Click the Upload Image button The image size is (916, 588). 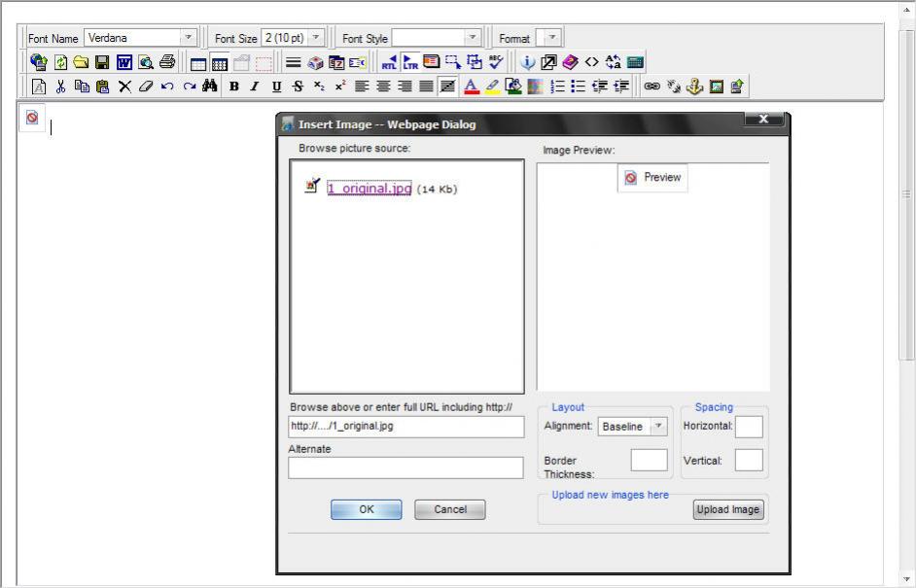click(728, 509)
